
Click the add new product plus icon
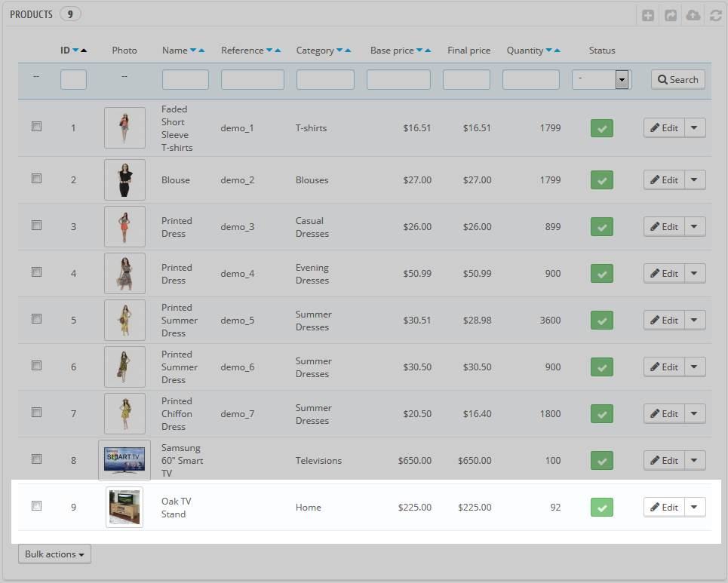pos(648,15)
